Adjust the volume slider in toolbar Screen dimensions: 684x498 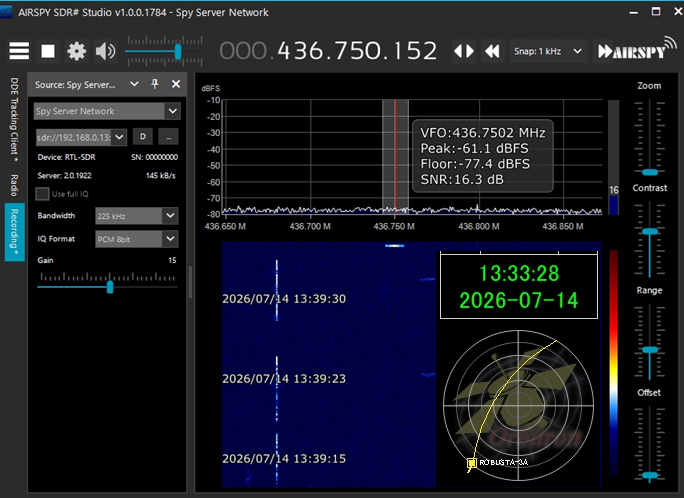coord(178,52)
